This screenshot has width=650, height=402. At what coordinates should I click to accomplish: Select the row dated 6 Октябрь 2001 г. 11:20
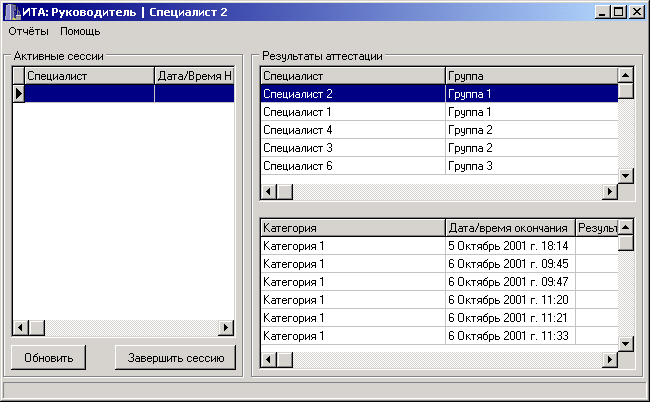pos(439,300)
